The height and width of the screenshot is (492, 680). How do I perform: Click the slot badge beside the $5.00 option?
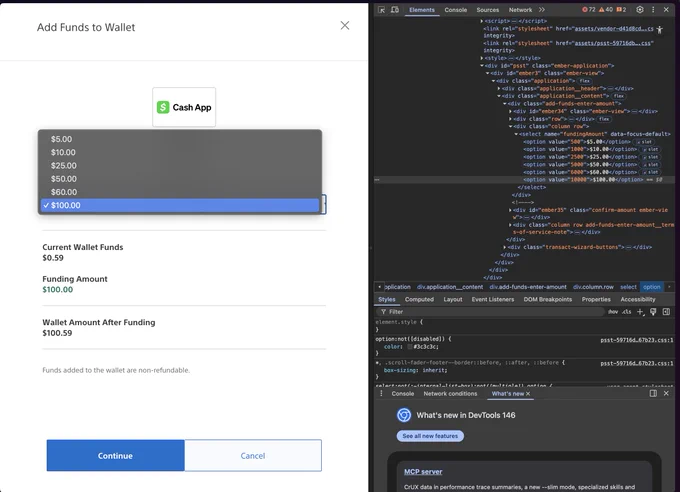[644, 142]
